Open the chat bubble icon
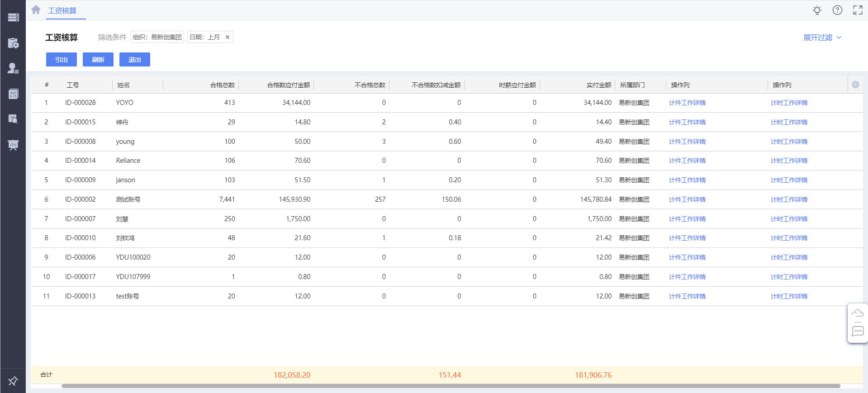The height and width of the screenshot is (393, 868). 857,331
